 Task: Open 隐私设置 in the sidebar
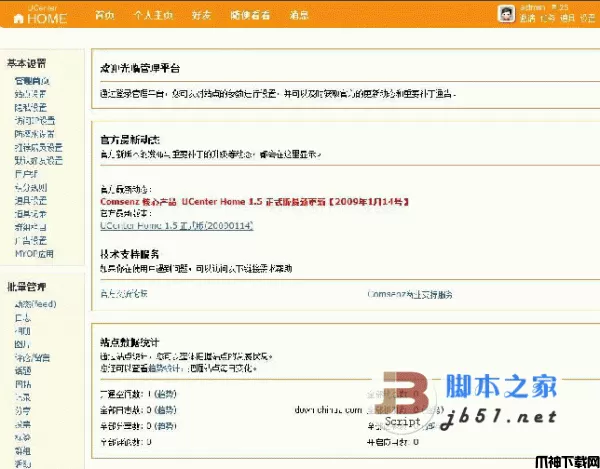31,107
